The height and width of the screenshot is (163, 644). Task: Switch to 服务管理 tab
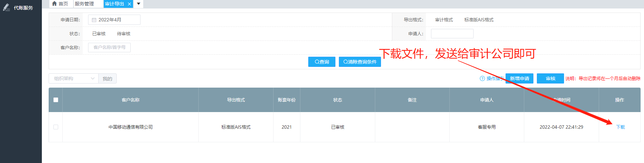(84, 4)
